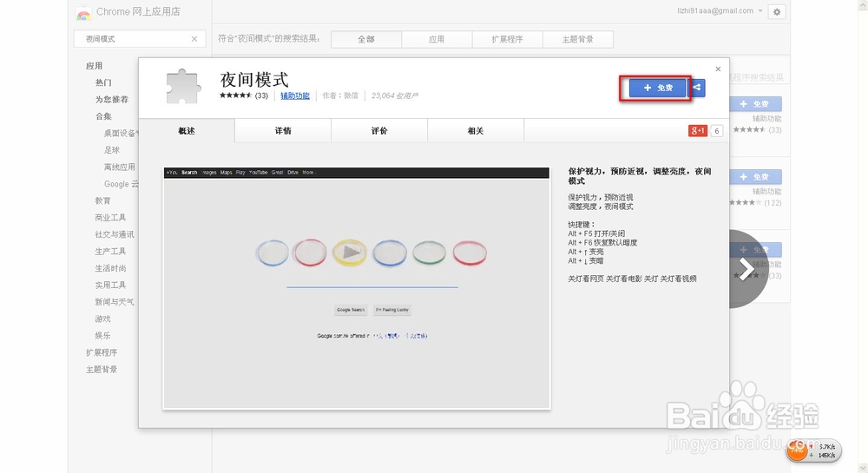Viewport: 868px width, 473px height.
Task: Open 教育 category in the sidebar
Action: pos(102,200)
